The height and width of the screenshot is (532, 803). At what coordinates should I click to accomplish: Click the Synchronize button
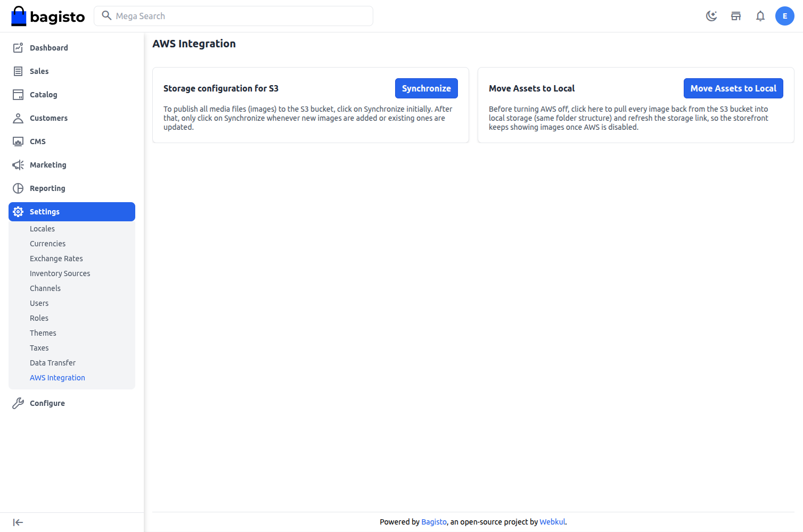pyautogui.click(x=427, y=88)
